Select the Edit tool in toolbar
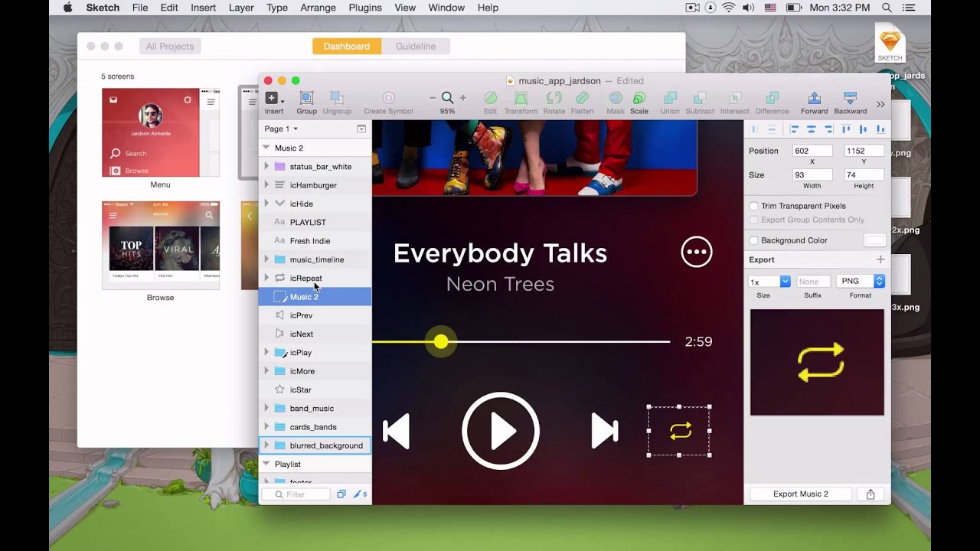Screen dimensions: 980x551 [x=490, y=103]
